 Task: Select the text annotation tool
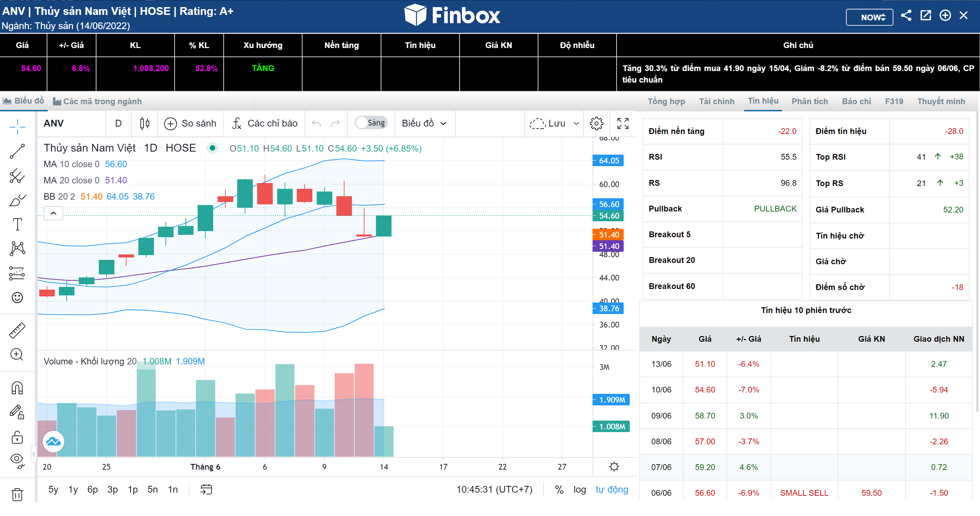click(x=17, y=225)
